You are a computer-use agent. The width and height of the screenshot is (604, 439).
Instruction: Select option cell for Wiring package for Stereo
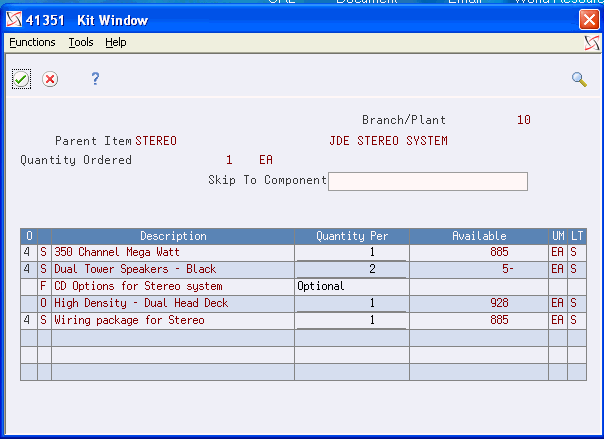coord(29,320)
